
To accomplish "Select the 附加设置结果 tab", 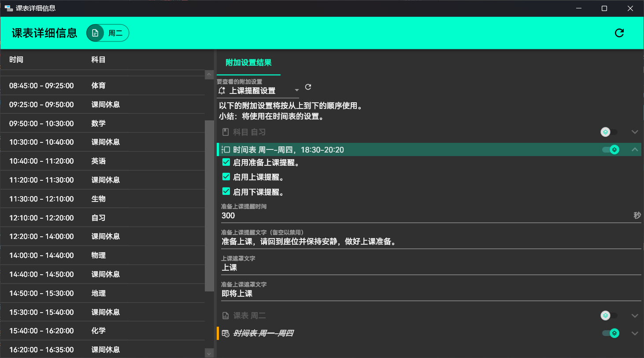I will point(248,63).
